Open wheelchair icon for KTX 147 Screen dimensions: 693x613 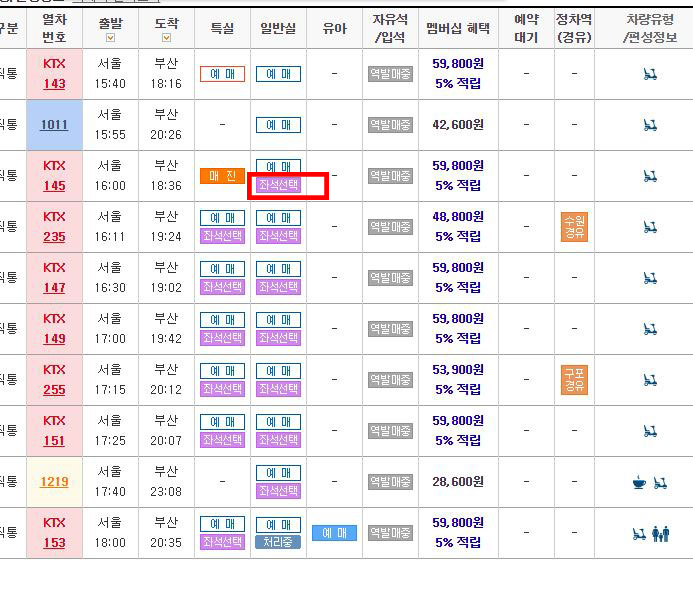[650, 278]
